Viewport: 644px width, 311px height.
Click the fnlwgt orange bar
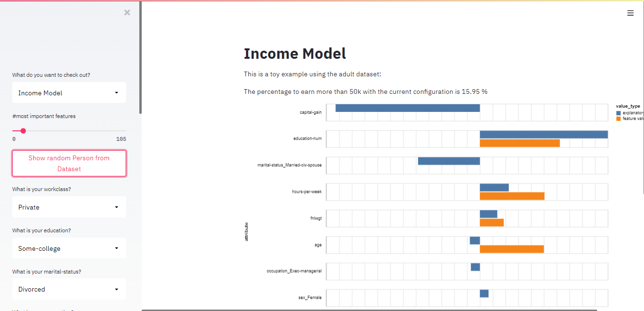(492, 222)
